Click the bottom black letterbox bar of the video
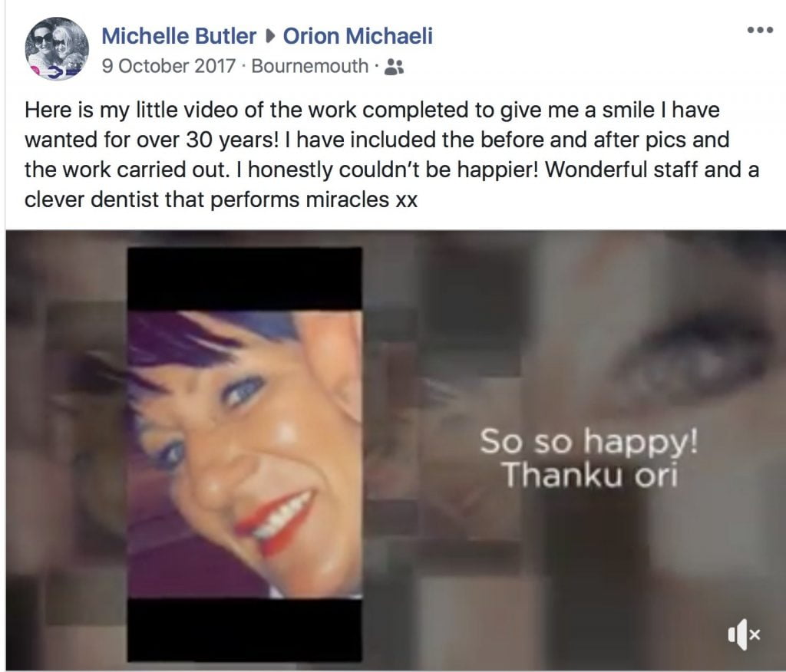Screen dimensions: 786x672 (245, 630)
